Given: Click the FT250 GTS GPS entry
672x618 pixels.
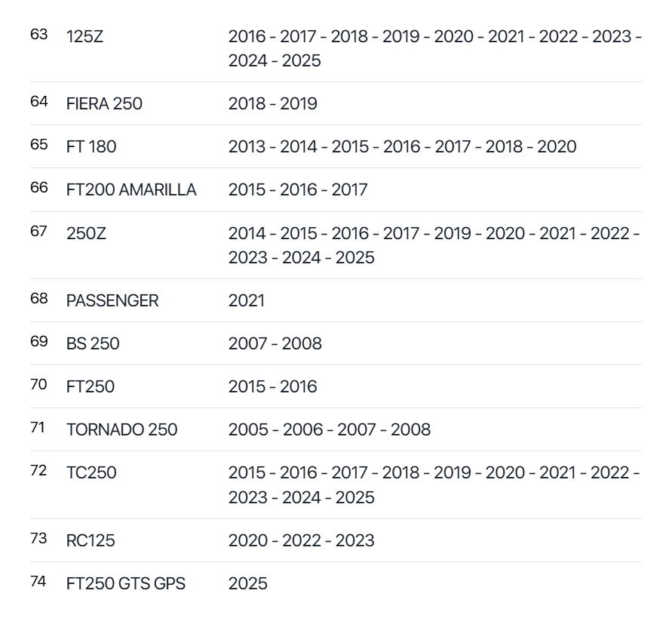Looking at the screenshot, I should [125, 583].
